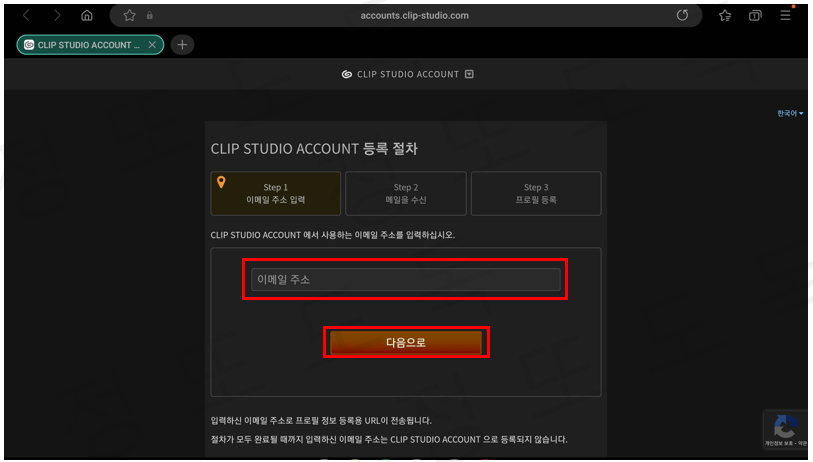Go forward with the browser forward arrow

57,16
